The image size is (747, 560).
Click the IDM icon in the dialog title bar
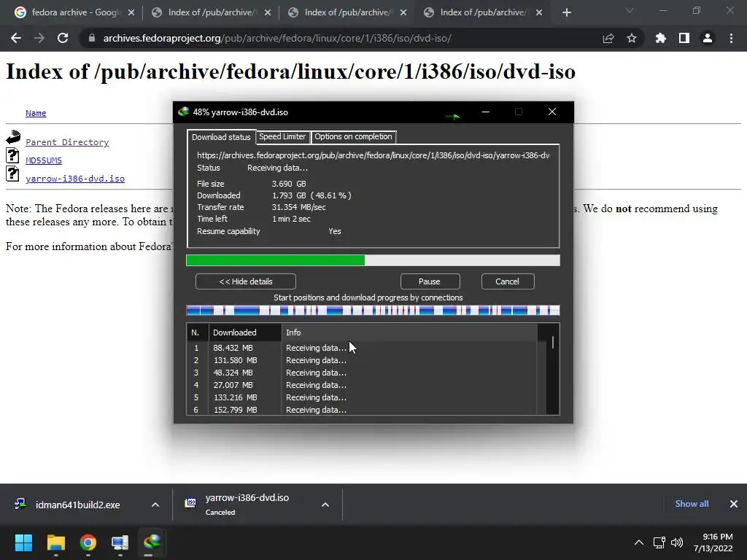(183, 112)
